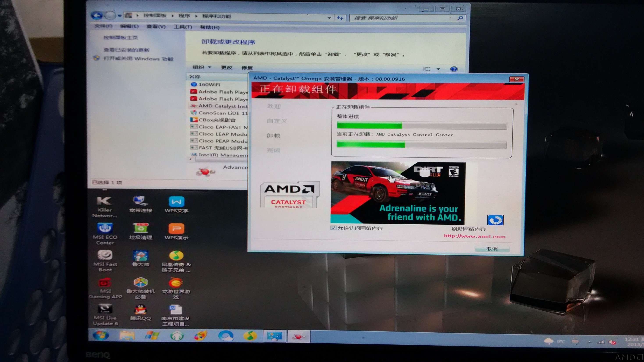The height and width of the screenshot is (362, 644).
Task: Open the recent pages dropdown near back button
Action: coord(120,16)
